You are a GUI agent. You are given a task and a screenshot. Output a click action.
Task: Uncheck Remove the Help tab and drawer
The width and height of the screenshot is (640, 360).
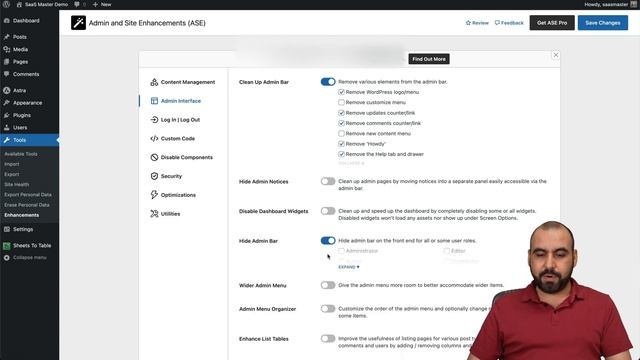click(341, 154)
